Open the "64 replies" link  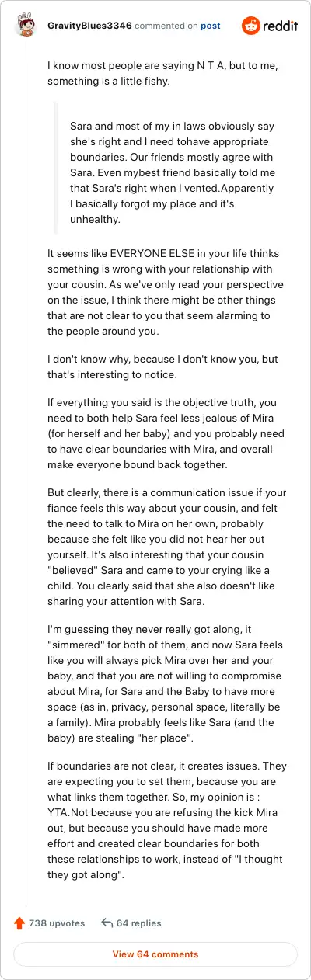coord(139,923)
